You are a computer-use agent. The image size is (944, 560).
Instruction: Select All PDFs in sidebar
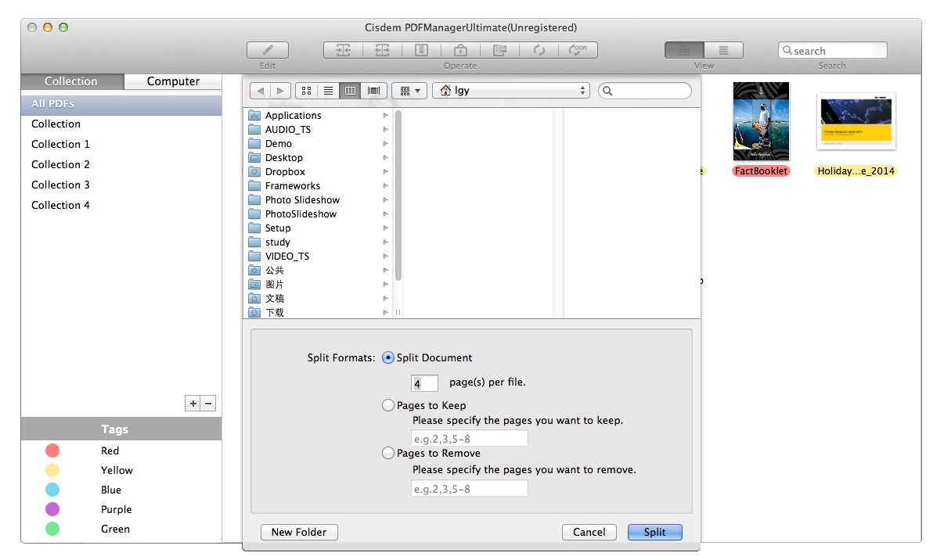(121, 104)
